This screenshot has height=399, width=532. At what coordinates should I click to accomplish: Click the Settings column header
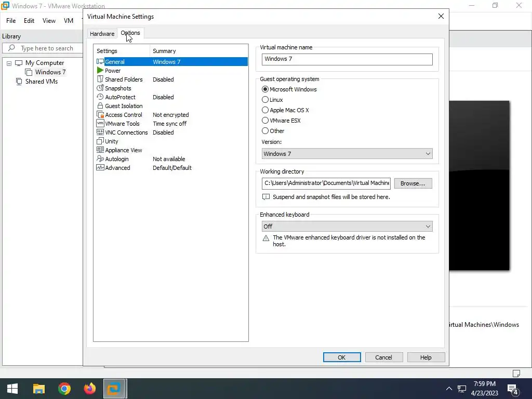pyautogui.click(x=122, y=51)
